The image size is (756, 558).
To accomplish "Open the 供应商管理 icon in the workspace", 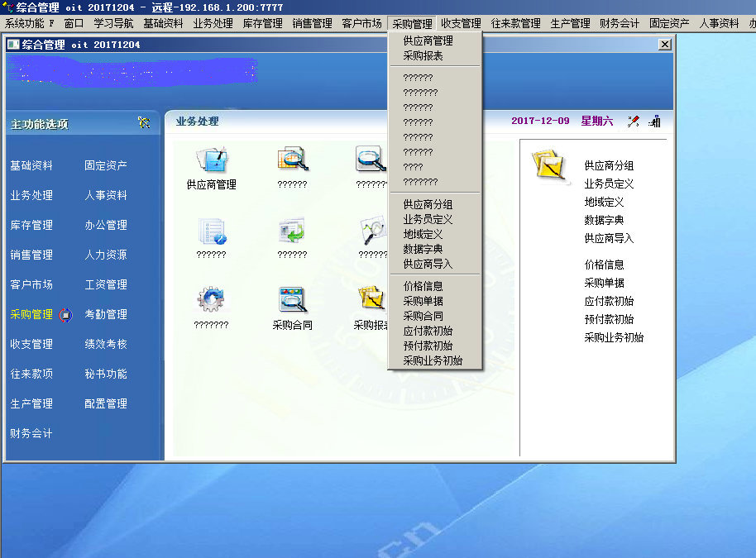I will click(211, 159).
